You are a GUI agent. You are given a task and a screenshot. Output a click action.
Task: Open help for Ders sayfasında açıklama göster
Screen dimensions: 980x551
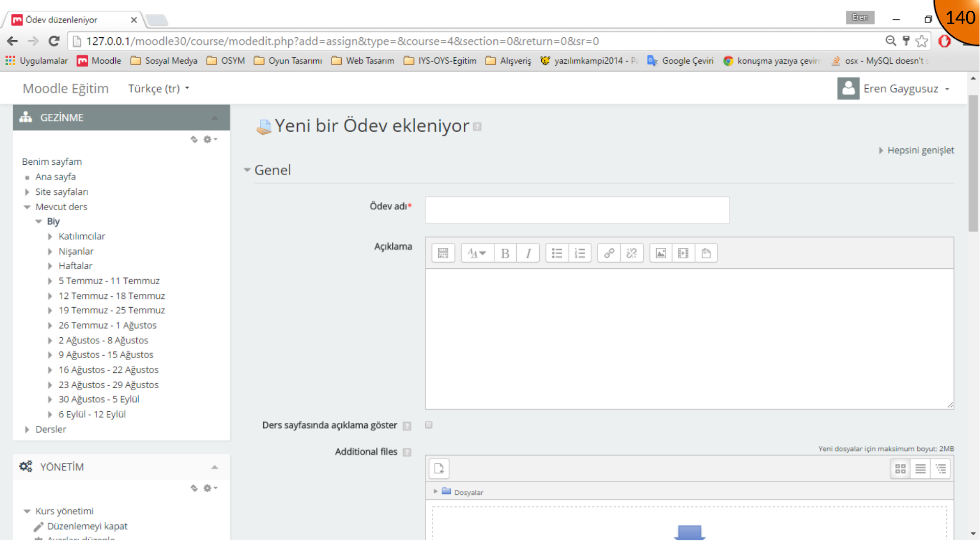pos(407,426)
